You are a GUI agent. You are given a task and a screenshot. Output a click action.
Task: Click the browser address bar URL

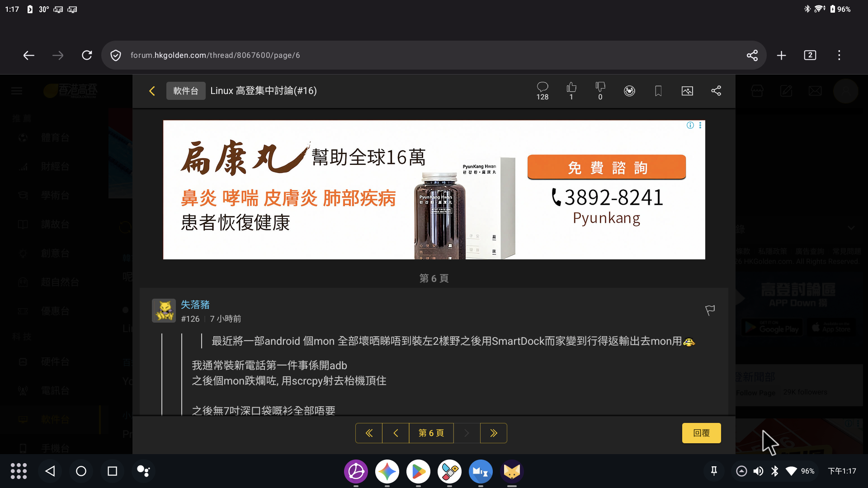pos(215,55)
